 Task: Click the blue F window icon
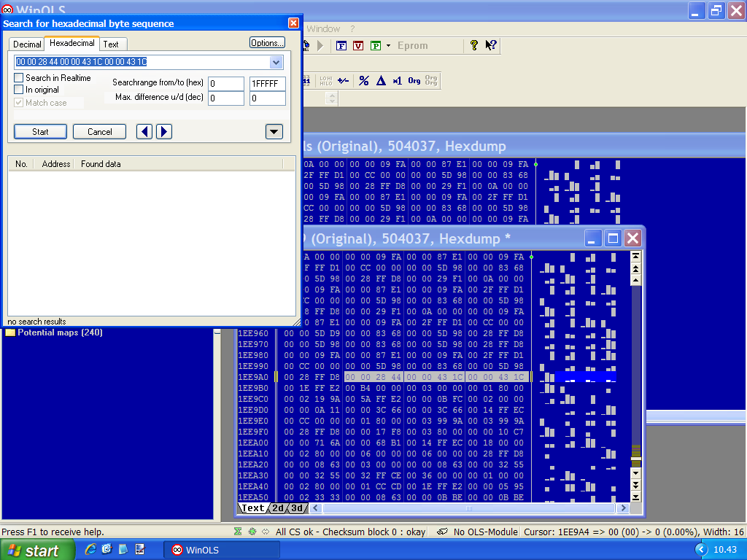pos(341,46)
